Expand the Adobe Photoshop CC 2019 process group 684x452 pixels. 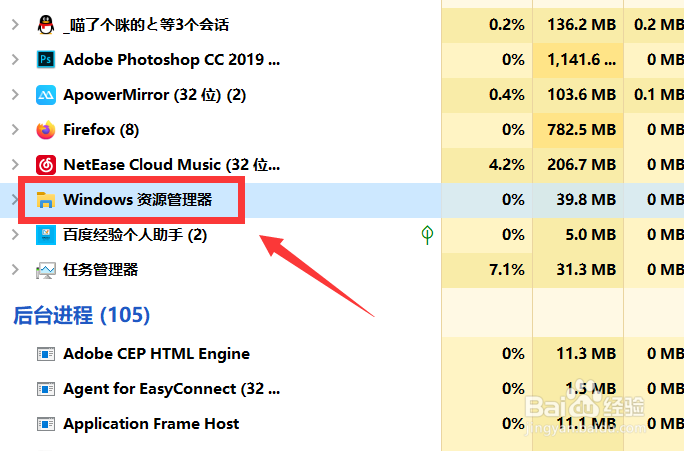click(x=14, y=60)
